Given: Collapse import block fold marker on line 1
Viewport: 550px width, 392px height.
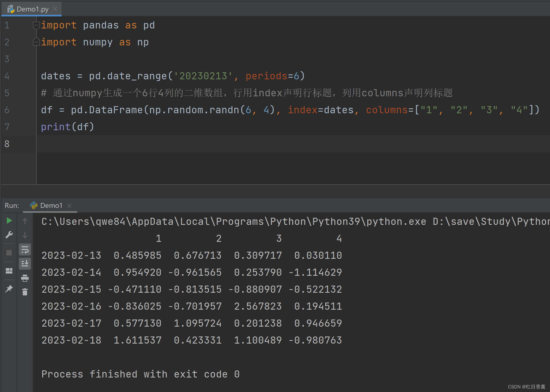Looking at the screenshot, I should tap(36, 25).
